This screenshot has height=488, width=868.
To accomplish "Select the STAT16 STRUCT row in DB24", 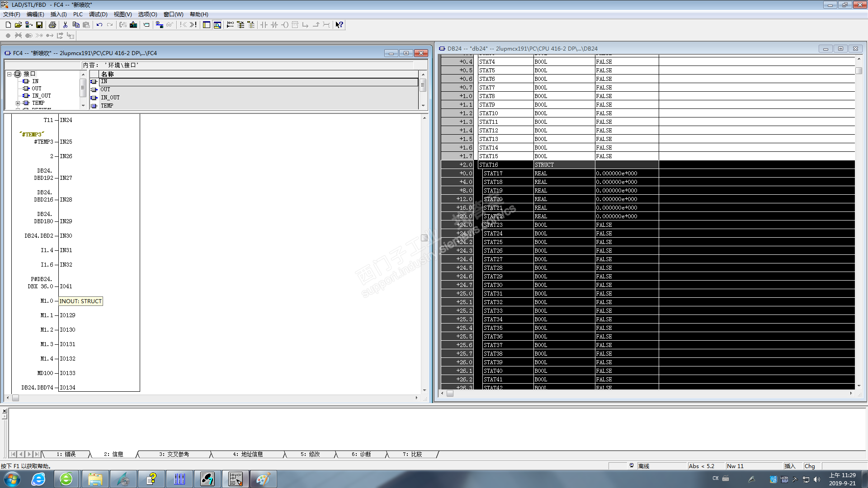I will coord(488,165).
